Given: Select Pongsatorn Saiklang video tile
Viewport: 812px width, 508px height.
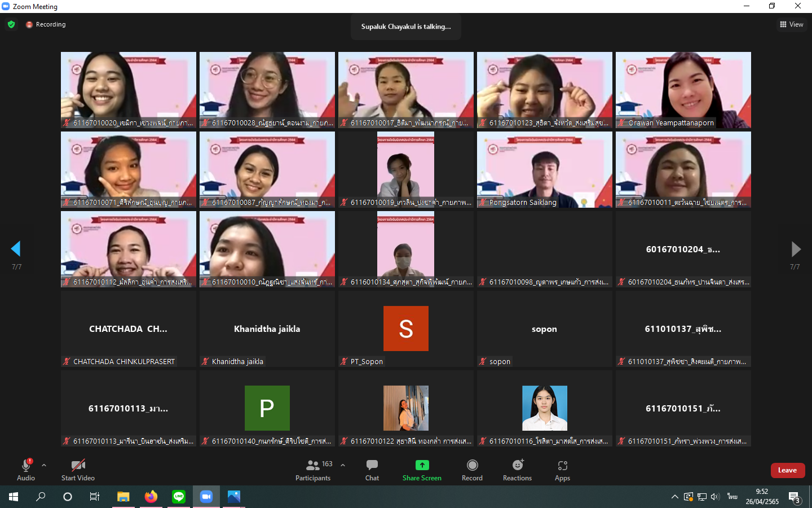Looking at the screenshot, I should click(544, 169).
